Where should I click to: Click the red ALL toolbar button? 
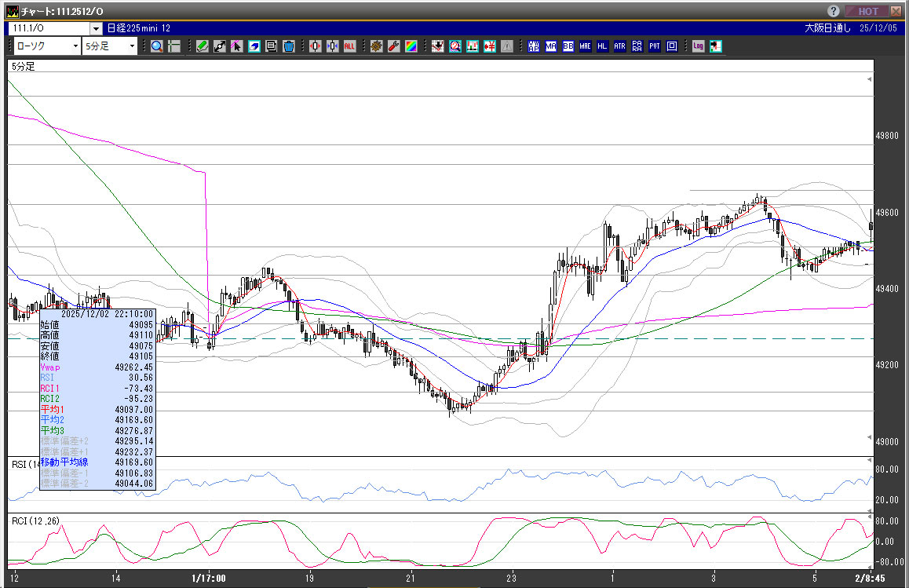pyautogui.click(x=349, y=46)
